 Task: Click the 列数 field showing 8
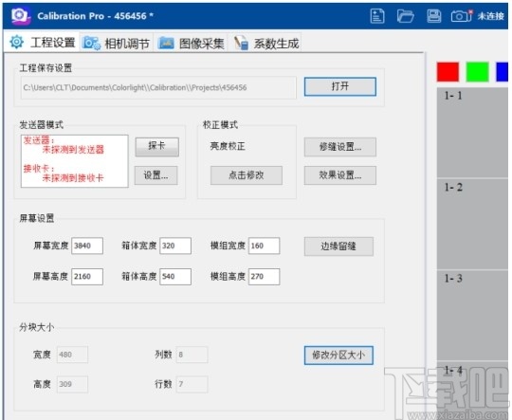192,355
